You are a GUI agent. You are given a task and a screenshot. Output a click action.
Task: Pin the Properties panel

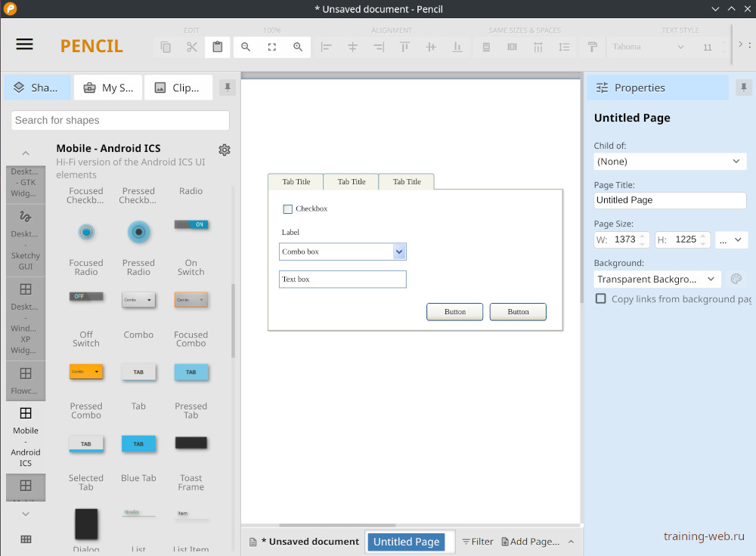[x=743, y=87]
